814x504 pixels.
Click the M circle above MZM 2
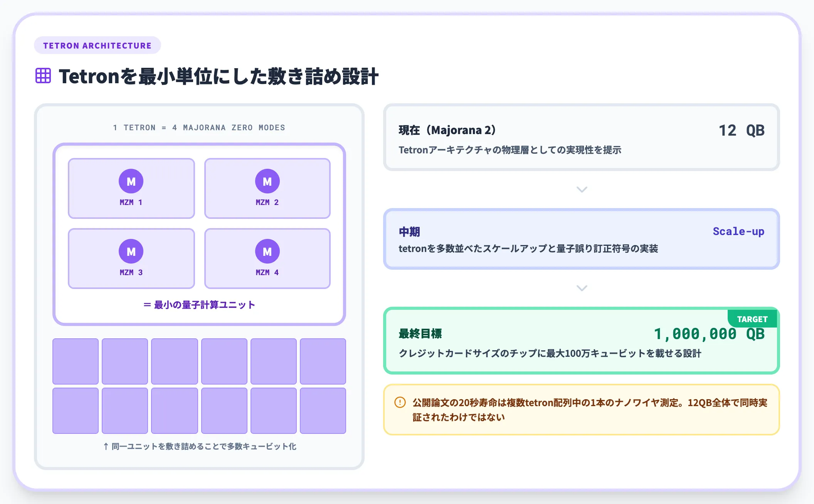tap(267, 181)
